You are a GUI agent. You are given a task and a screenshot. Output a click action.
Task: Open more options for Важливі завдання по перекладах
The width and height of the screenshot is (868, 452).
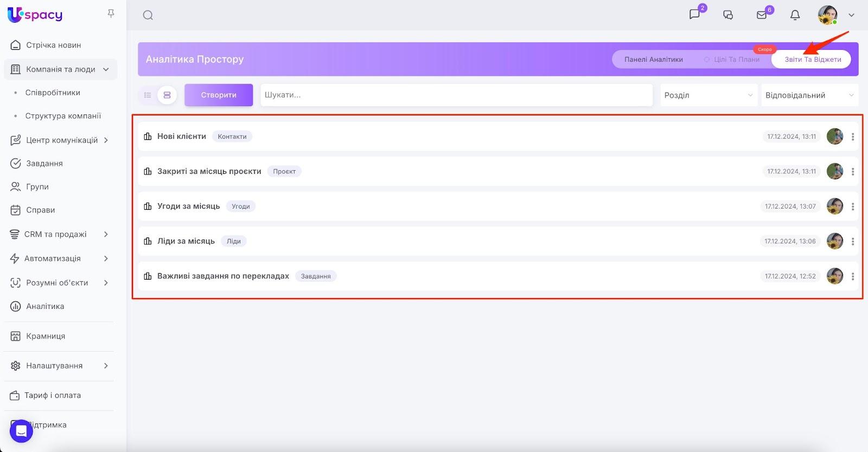point(853,276)
